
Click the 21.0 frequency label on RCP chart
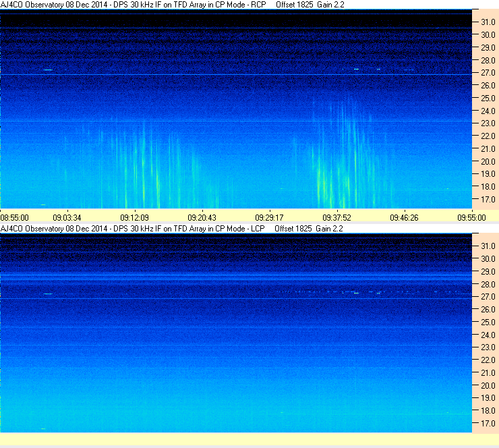click(x=488, y=149)
